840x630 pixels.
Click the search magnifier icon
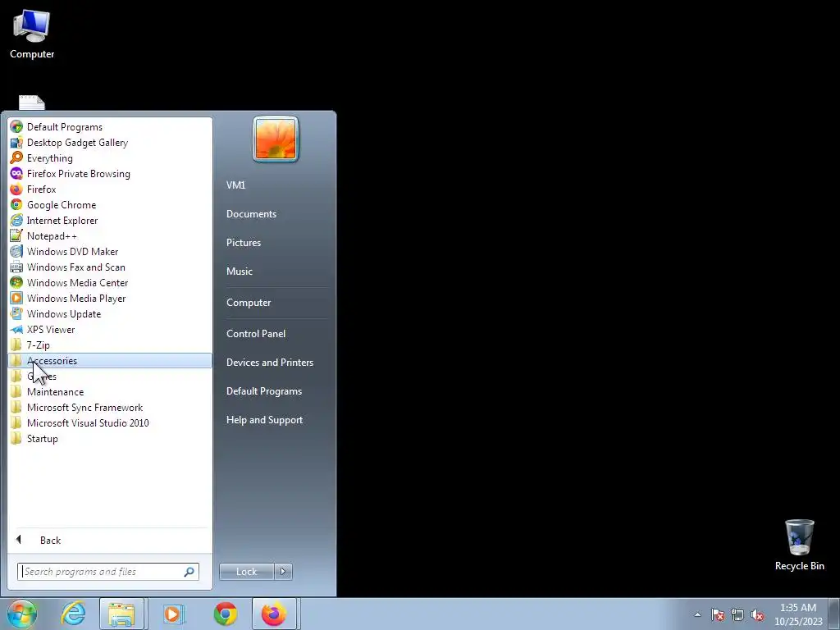pyautogui.click(x=189, y=572)
